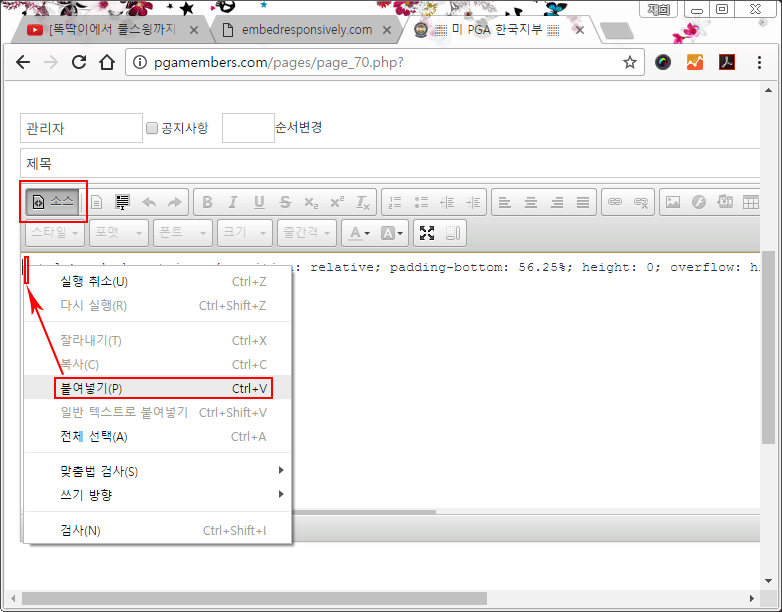Viewport: 782px width, 612px height.
Task: Center align text
Action: 531,202
